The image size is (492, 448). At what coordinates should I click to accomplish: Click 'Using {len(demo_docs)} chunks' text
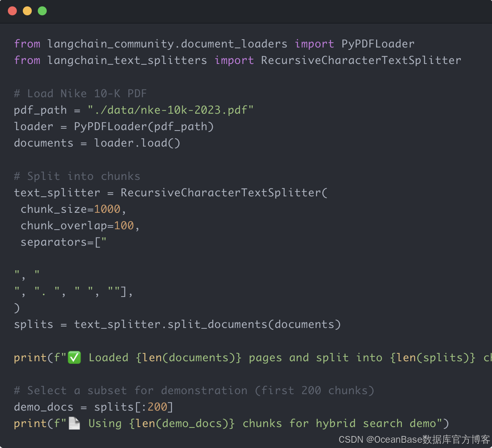point(185,423)
